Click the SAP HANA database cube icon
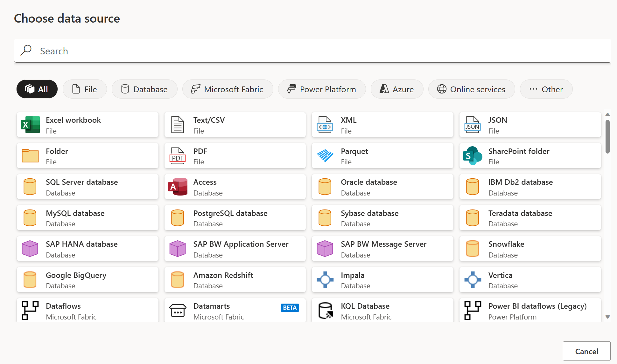 pos(30,249)
